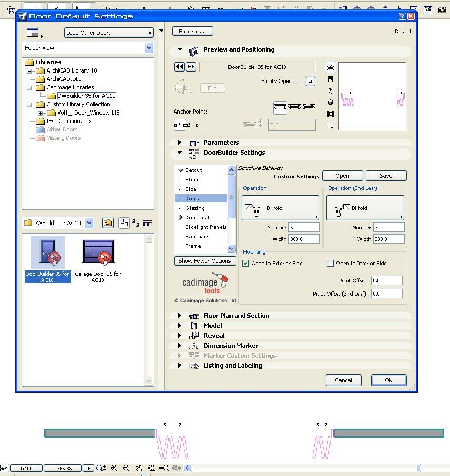Collapse Cadimage Libraries tree node

pos(29,88)
